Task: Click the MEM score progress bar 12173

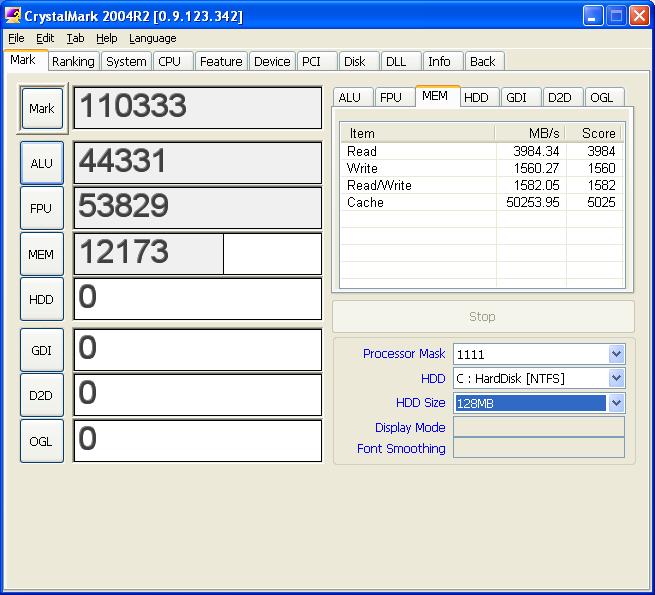Action: pyautogui.click(x=198, y=254)
